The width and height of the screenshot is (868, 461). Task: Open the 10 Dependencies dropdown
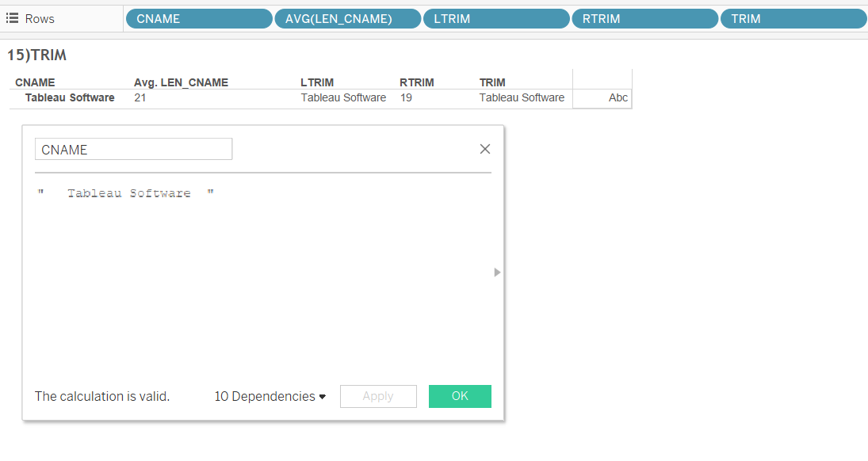coord(270,396)
